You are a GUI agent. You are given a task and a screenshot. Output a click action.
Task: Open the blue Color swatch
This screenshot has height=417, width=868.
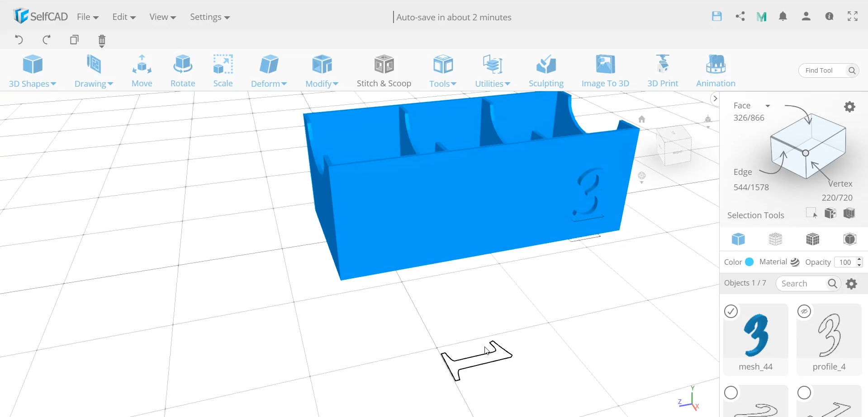(x=749, y=262)
